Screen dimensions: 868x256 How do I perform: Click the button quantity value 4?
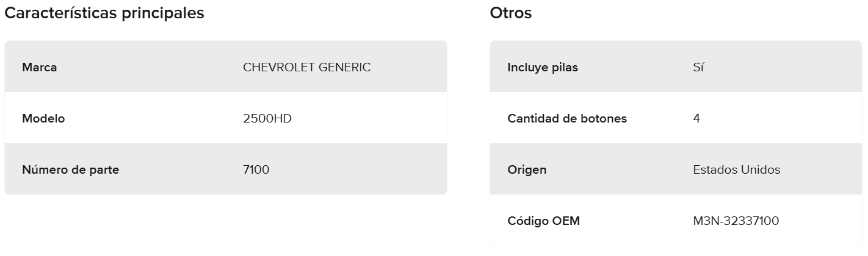coord(696,118)
